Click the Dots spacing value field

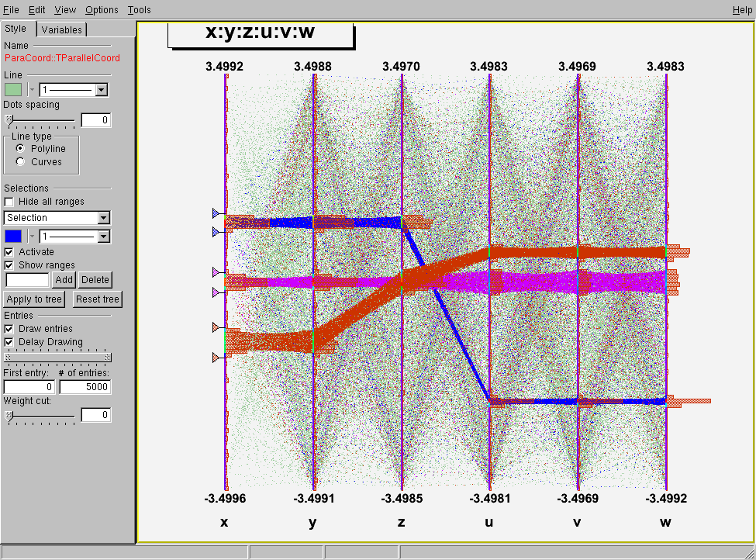pyautogui.click(x=96, y=120)
